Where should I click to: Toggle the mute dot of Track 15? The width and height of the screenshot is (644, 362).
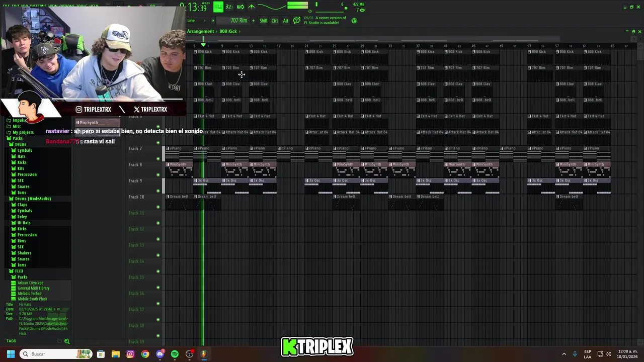[158, 288]
